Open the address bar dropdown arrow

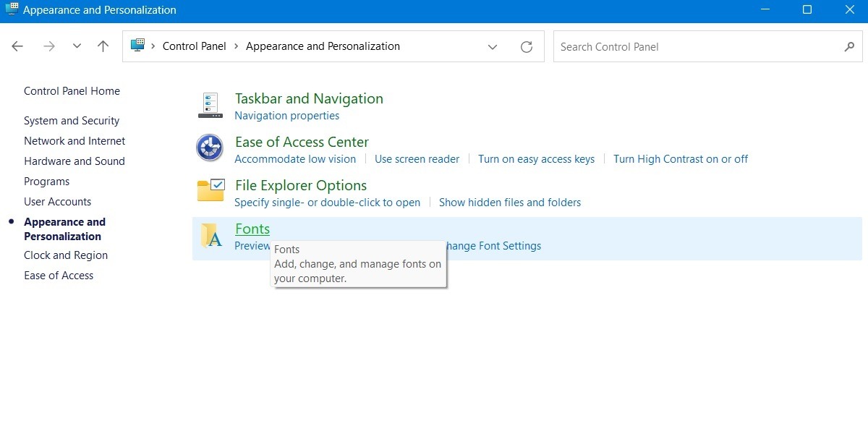click(x=493, y=46)
